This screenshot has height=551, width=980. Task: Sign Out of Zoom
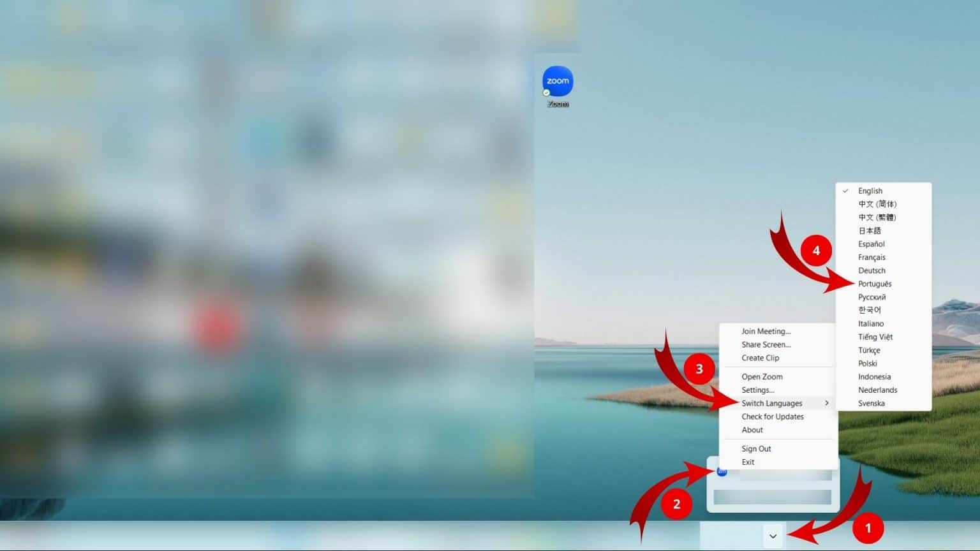click(756, 449)
